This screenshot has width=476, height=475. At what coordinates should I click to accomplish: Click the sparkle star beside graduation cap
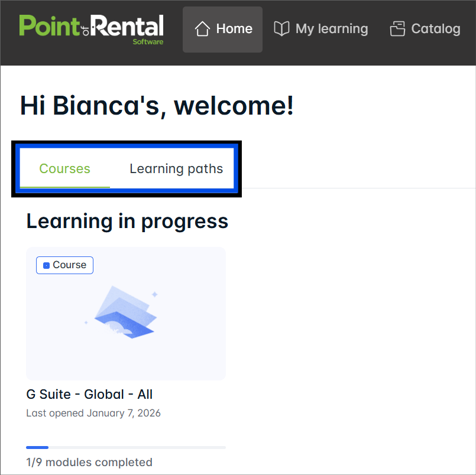tap(155, 294)
